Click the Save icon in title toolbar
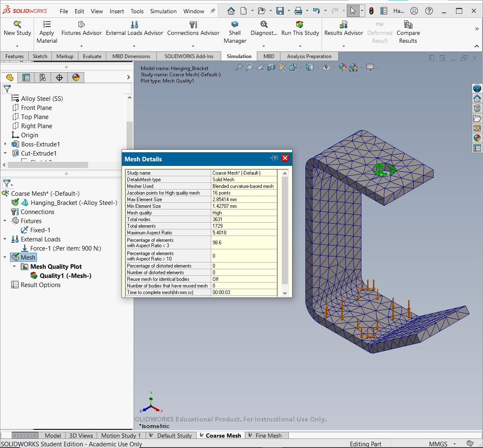The width and height of the screenshot is (483, 448). point(280,11)
